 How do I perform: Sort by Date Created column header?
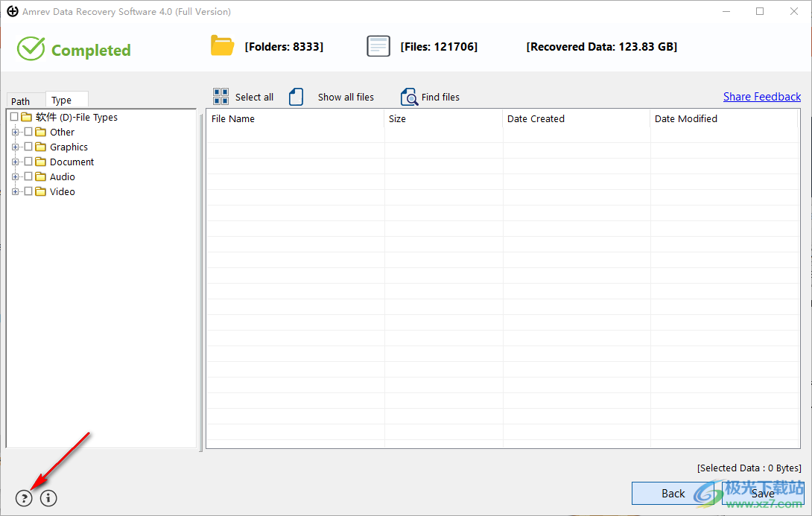[577, 118]
